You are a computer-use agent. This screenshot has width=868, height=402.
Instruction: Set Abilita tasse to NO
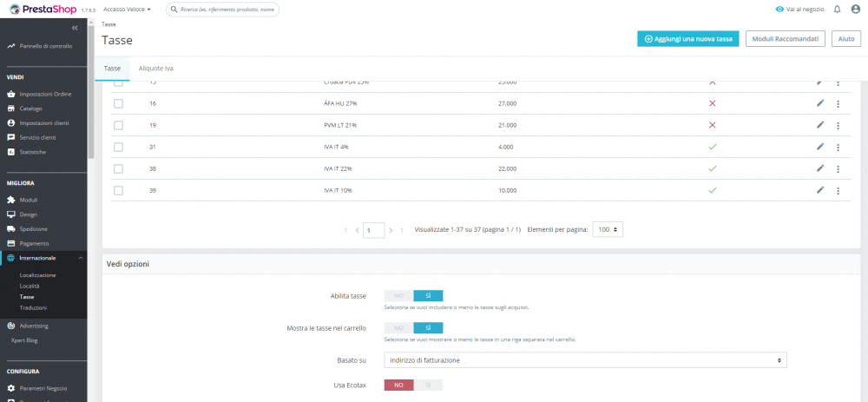click(398, 296)
